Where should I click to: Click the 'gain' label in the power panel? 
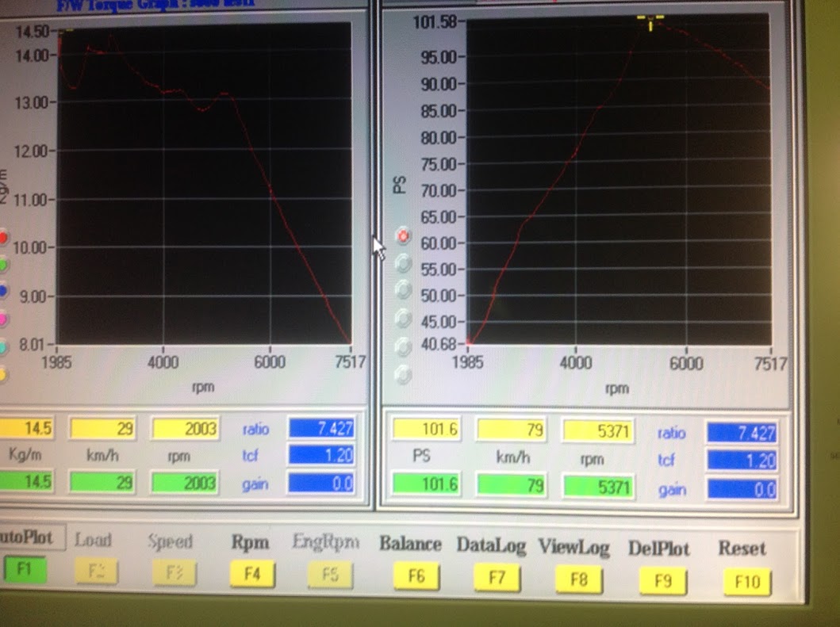pos(672,490)
